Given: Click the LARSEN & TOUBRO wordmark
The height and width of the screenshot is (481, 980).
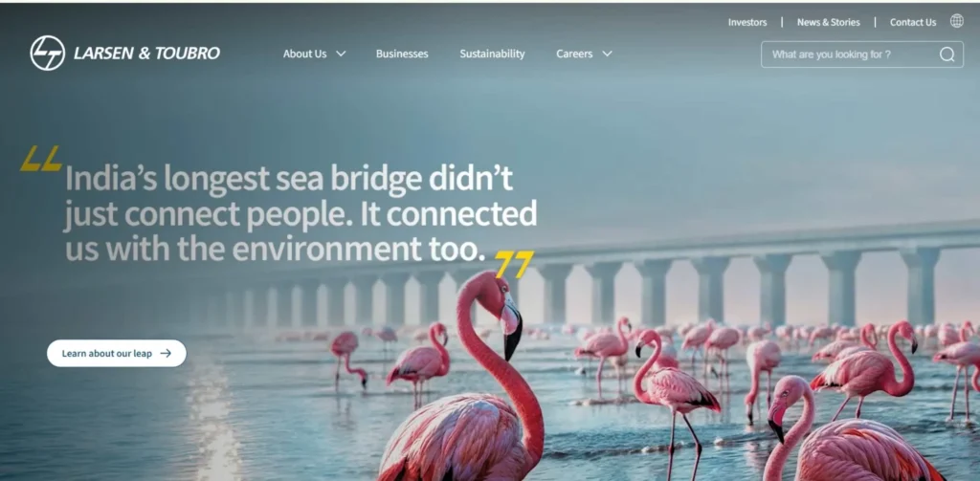Looking at the screenshot, I should [146, 54].
